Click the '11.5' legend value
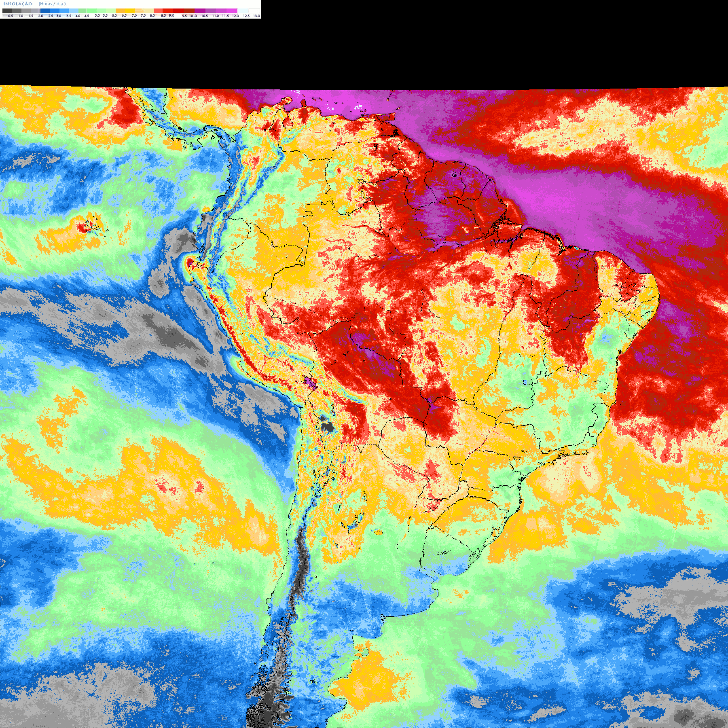Viewport: 728px width, 728px height. pyautogui.click(x=226, y=16)
